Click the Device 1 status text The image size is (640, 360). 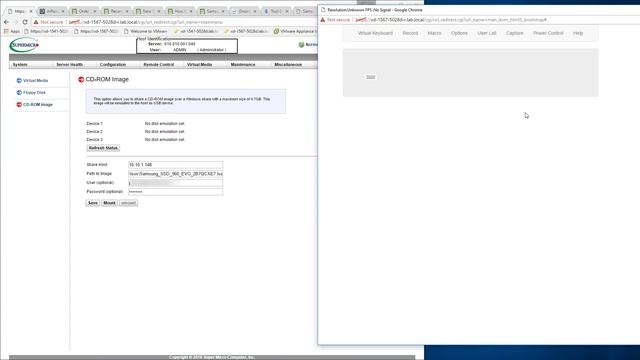[164, 123]
